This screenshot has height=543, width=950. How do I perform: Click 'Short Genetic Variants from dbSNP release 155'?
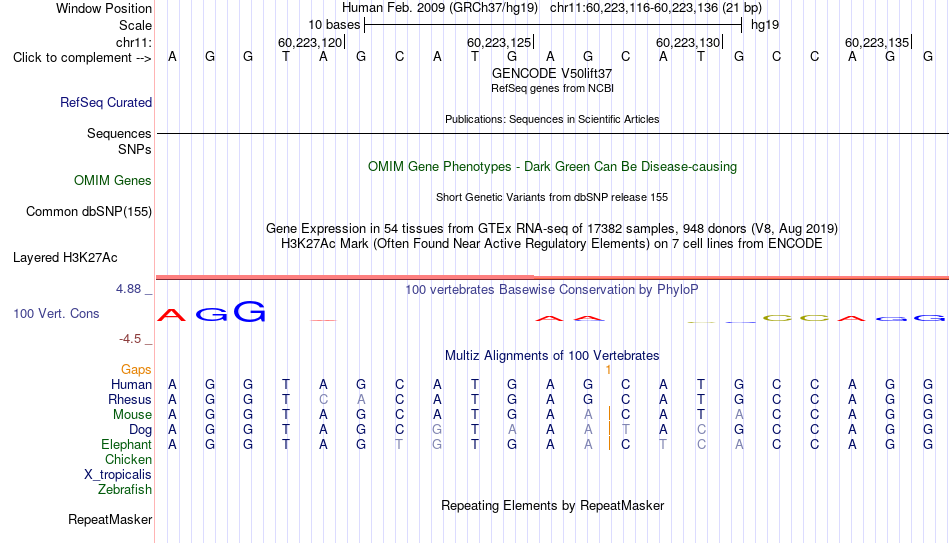pyautogui.click(x=552, y=197)
